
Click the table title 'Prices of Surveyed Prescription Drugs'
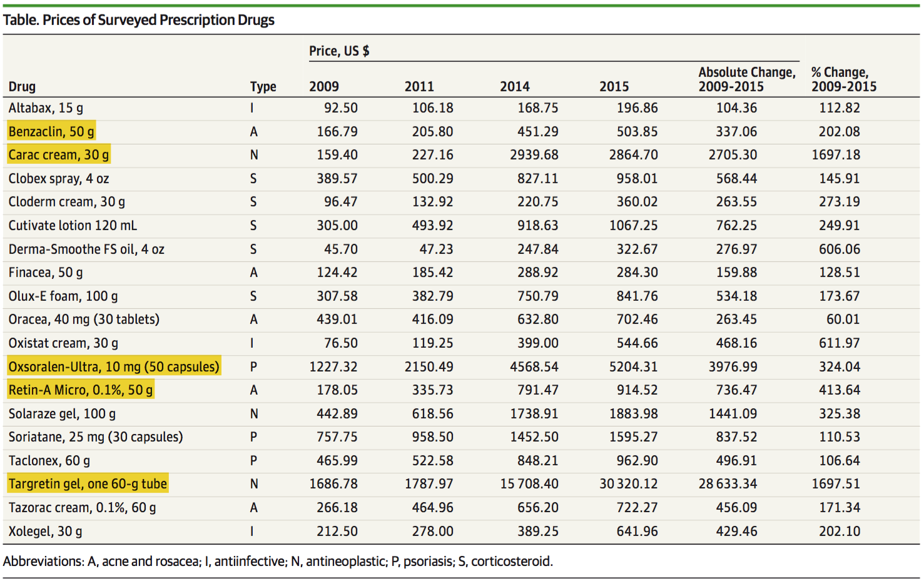(139, 20)
